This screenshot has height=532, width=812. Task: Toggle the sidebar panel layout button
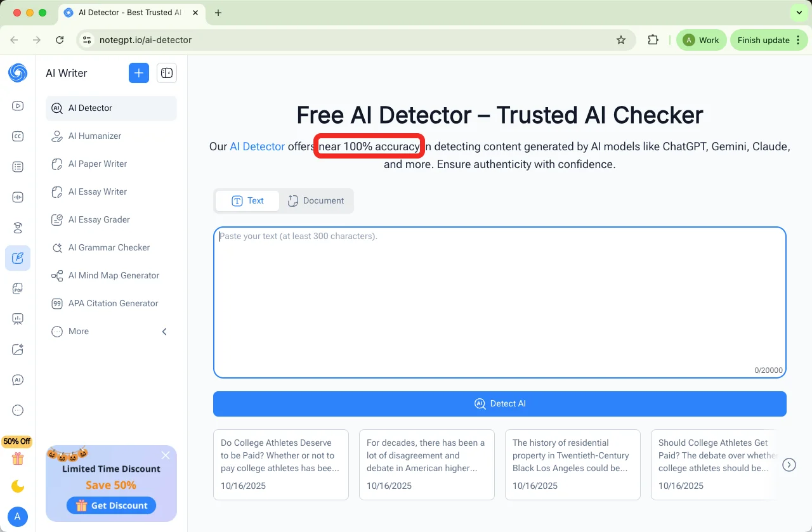point(166,73)
